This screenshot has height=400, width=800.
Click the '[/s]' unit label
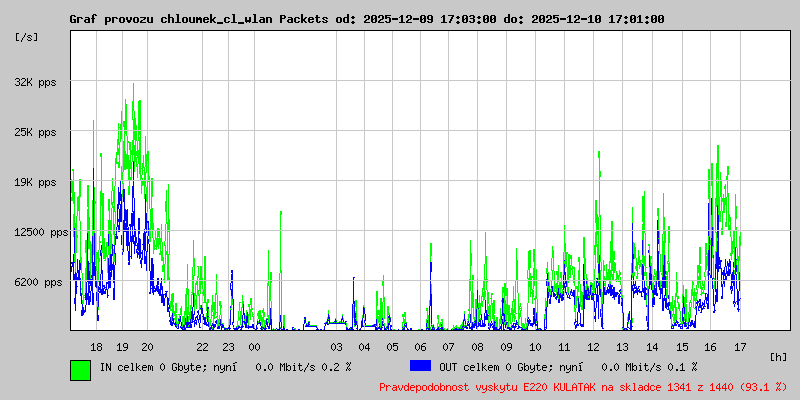click(27, 37)
